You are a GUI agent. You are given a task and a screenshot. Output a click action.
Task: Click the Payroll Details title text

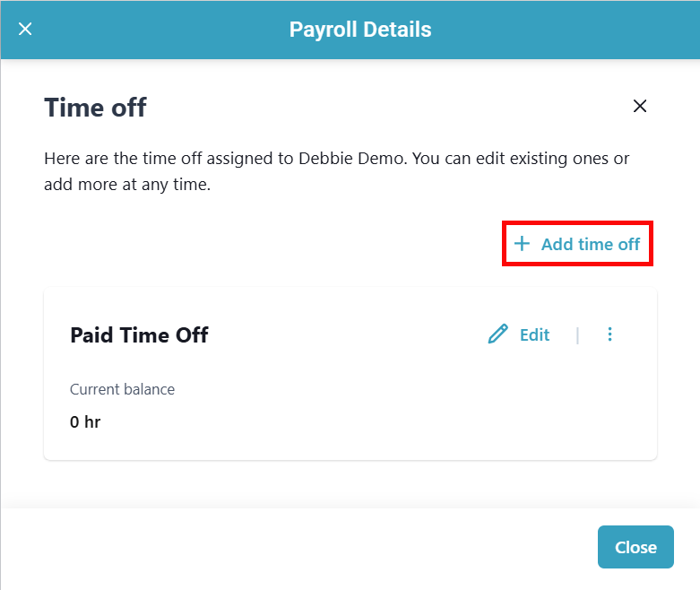tap(360, 30)
